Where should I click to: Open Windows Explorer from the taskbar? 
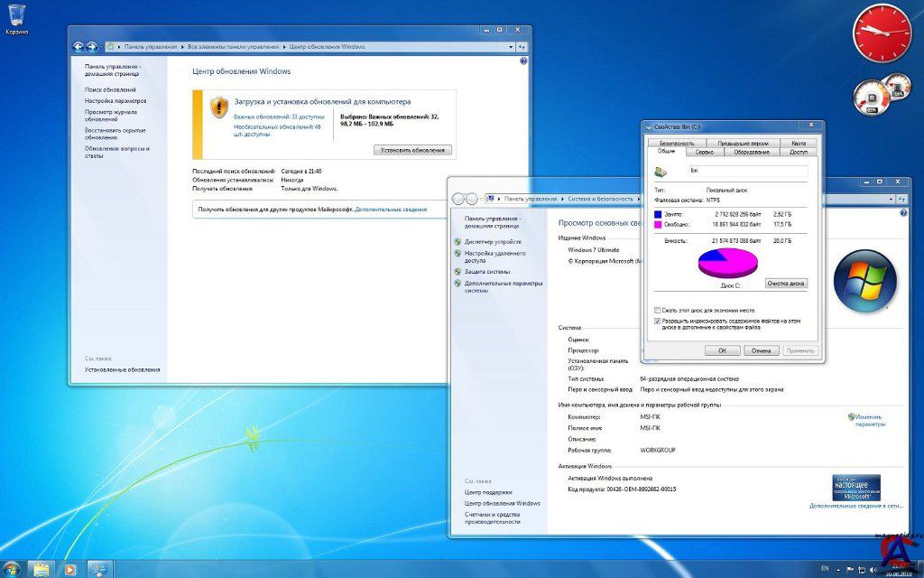pos(42,569)
